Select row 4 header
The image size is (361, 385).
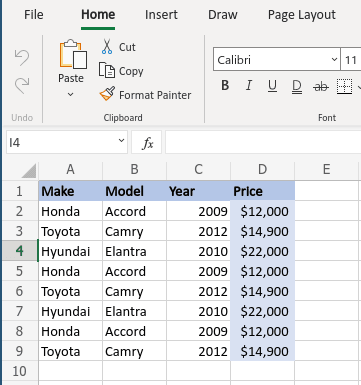pos(20,251)
